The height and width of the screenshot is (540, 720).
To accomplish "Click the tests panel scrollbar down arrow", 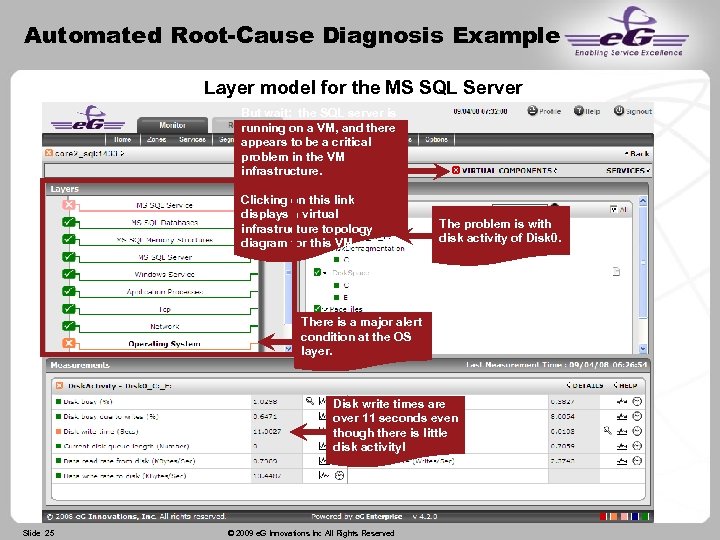I will [642, 349].
